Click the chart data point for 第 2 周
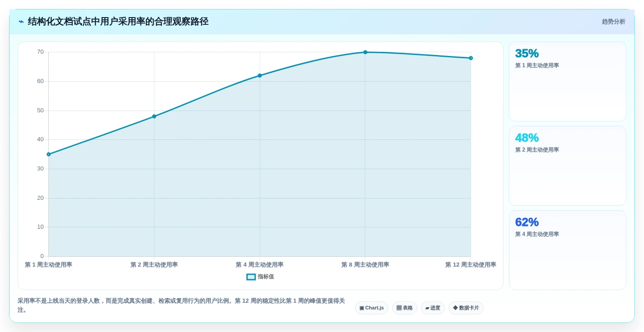The height and width of the screenshot is (332, 644). (x=154, y=116)
